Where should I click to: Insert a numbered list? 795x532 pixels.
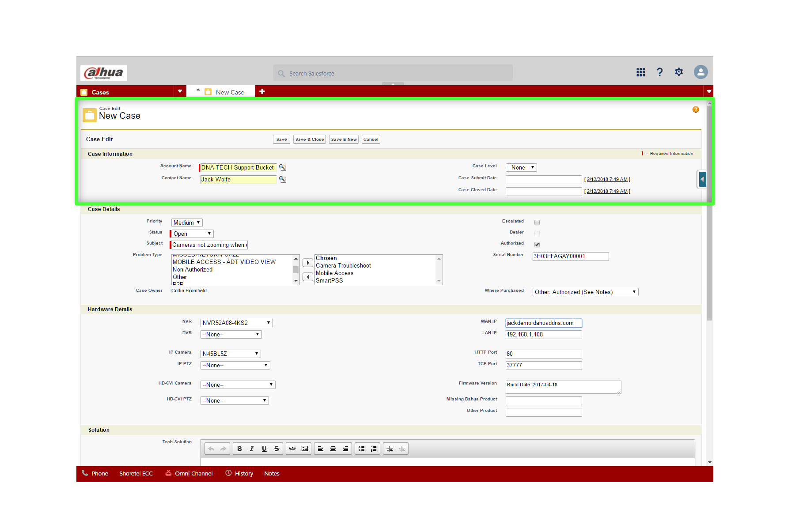(374, 449)
